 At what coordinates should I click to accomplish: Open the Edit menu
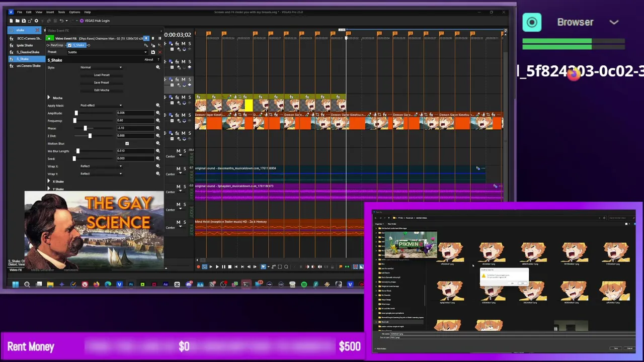click(29, 12)
